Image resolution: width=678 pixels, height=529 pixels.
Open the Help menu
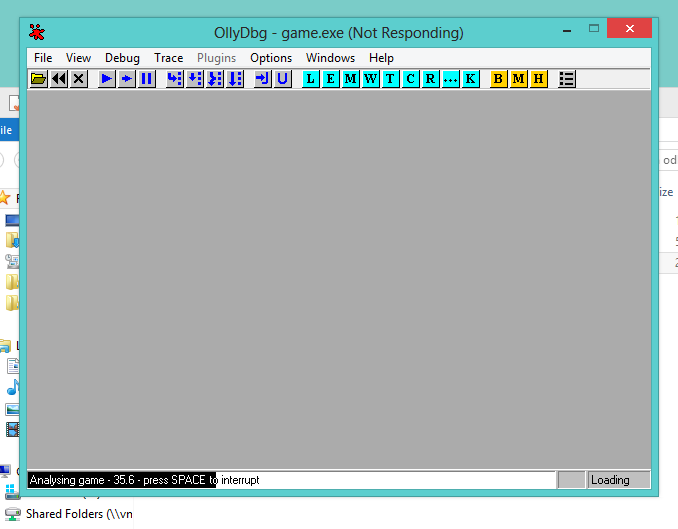click(381, 58)
